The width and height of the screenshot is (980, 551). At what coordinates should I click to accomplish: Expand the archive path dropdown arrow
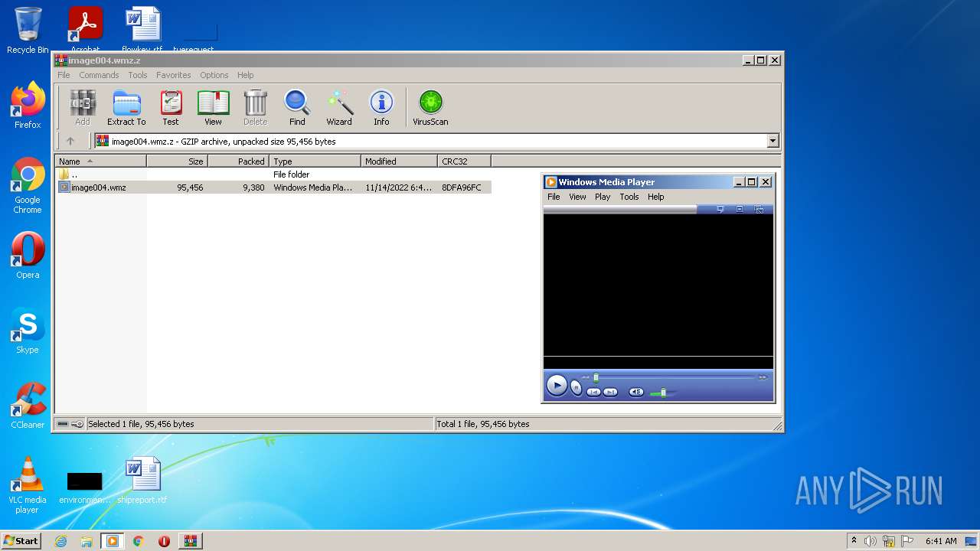(x=773, y=141)
